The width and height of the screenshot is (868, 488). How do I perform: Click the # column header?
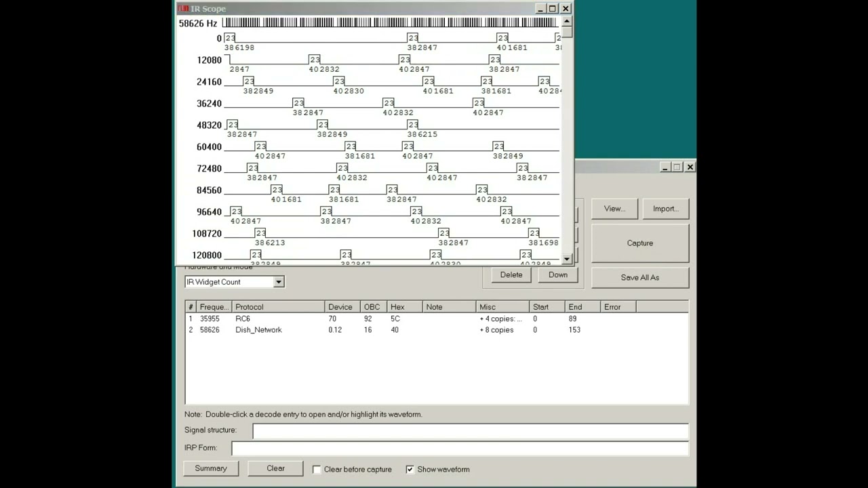point(191,307)
